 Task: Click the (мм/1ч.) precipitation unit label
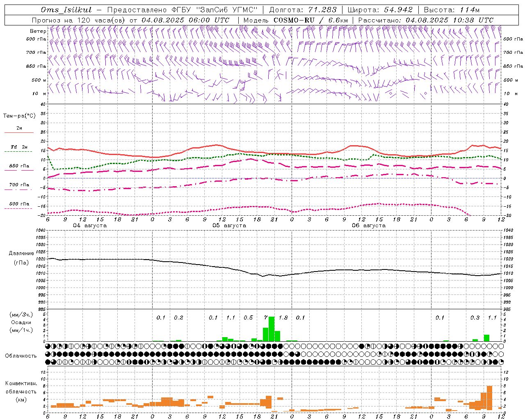pos(21,330)
